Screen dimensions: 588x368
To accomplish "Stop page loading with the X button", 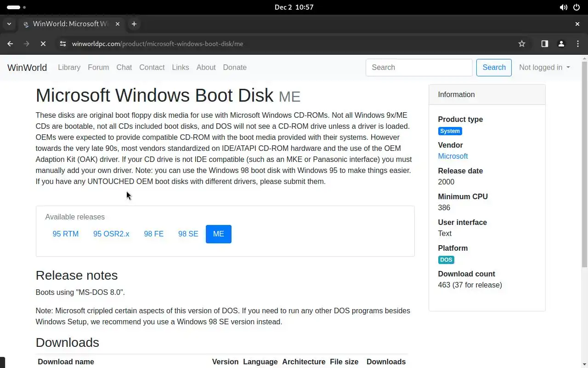I will tap(43, 44).
